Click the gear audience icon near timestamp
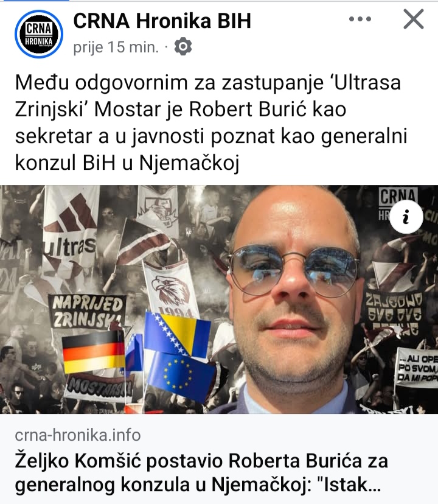The width and height of the screenshot is (438, 504). [183, 47]
